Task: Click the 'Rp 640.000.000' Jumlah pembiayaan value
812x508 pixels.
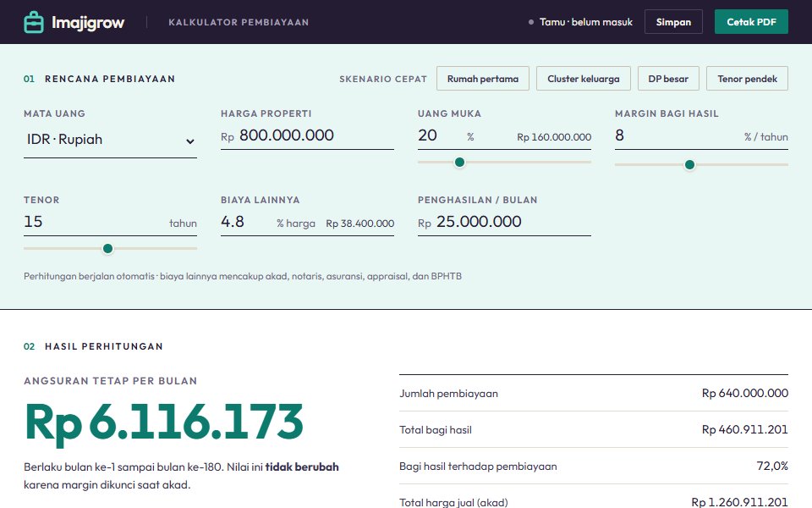Action: click(x=744, y=393)
